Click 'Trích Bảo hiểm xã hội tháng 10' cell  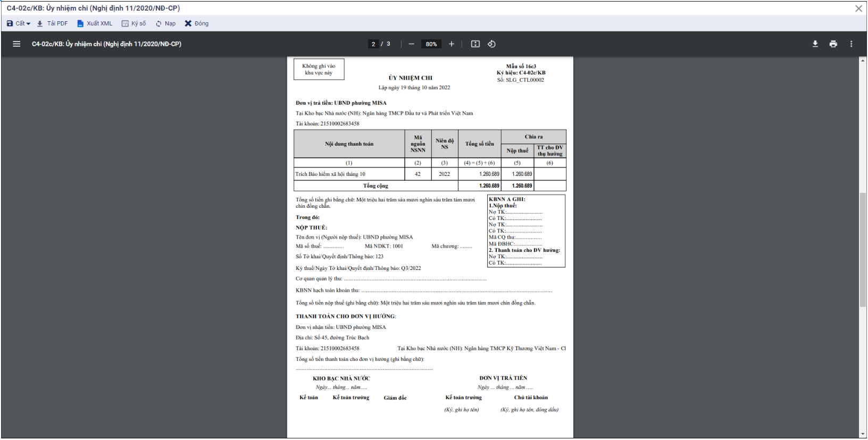(349, 174)
